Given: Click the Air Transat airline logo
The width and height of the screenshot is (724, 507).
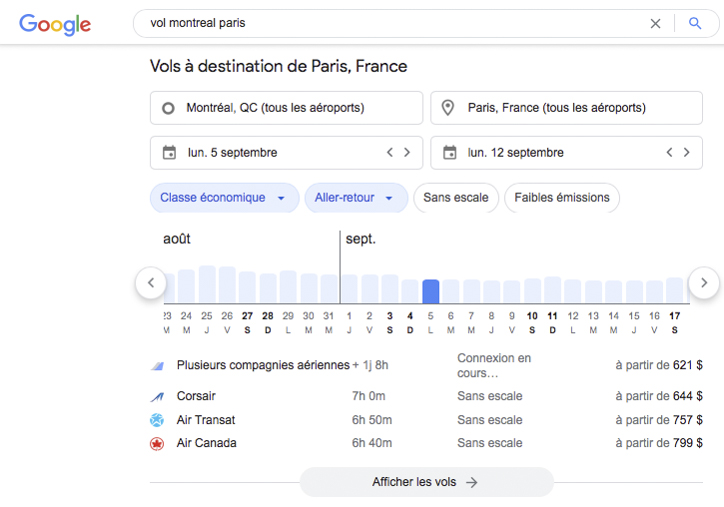Looking at the screenshot, I should pyautogui.click(x=156, y=420).
